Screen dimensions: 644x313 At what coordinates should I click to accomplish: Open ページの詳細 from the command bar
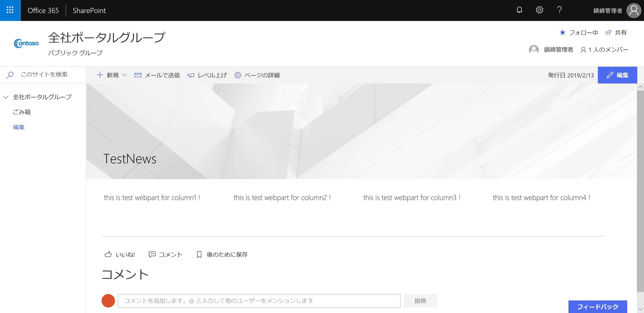(x=257, y=75)
